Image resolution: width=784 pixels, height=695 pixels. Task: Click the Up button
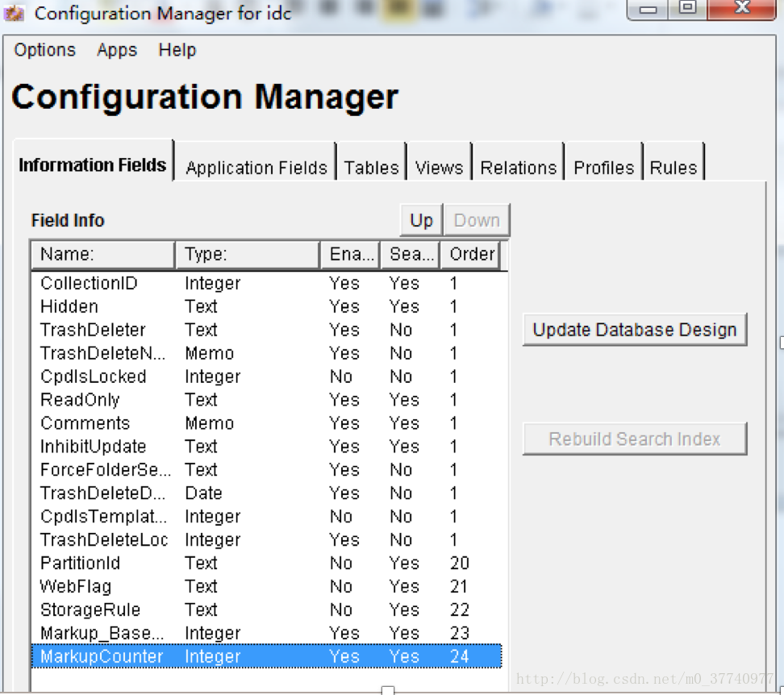click(x=420, y=219)
